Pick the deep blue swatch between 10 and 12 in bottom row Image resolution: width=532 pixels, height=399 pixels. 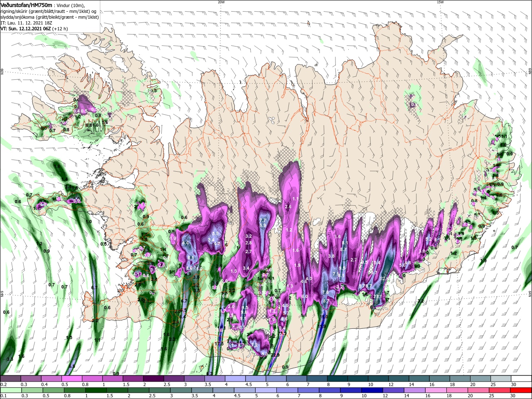click(x=372, y=390)
